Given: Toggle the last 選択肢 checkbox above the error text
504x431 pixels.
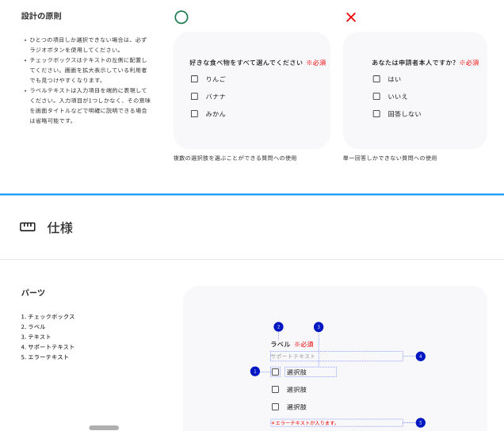Looking at the screenshot, I should click(276, 406).
